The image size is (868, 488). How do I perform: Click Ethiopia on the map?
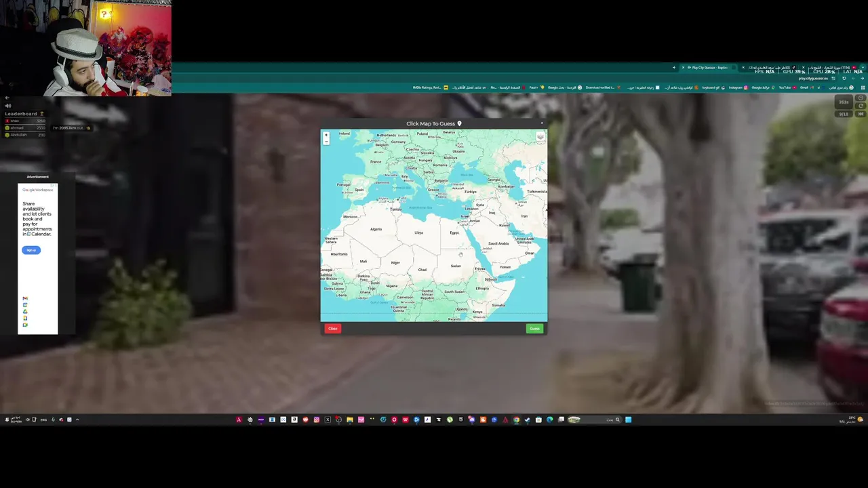tap(482, 288)
